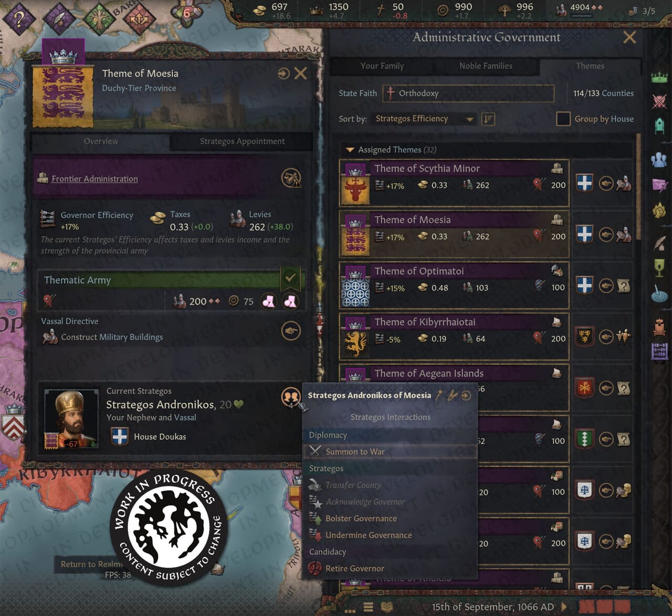Toggle the Group by House checkbox
Screen dimensions: 672x616
click(x=563, y=119)
